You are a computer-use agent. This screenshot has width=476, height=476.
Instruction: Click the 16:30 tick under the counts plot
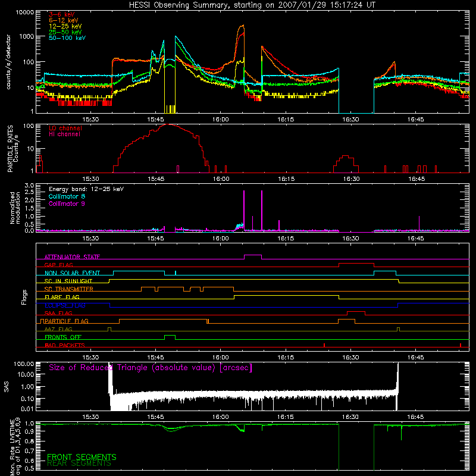[x=350, y=120]
